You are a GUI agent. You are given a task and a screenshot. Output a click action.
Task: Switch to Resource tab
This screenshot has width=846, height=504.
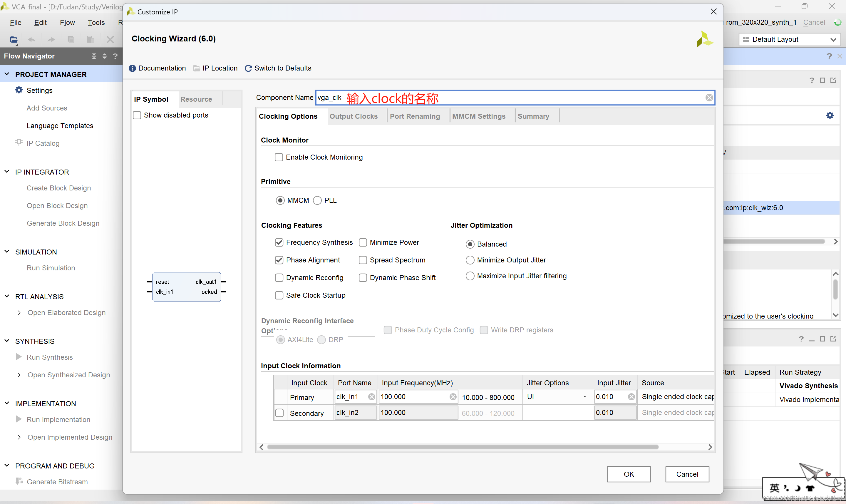point(196,99)
